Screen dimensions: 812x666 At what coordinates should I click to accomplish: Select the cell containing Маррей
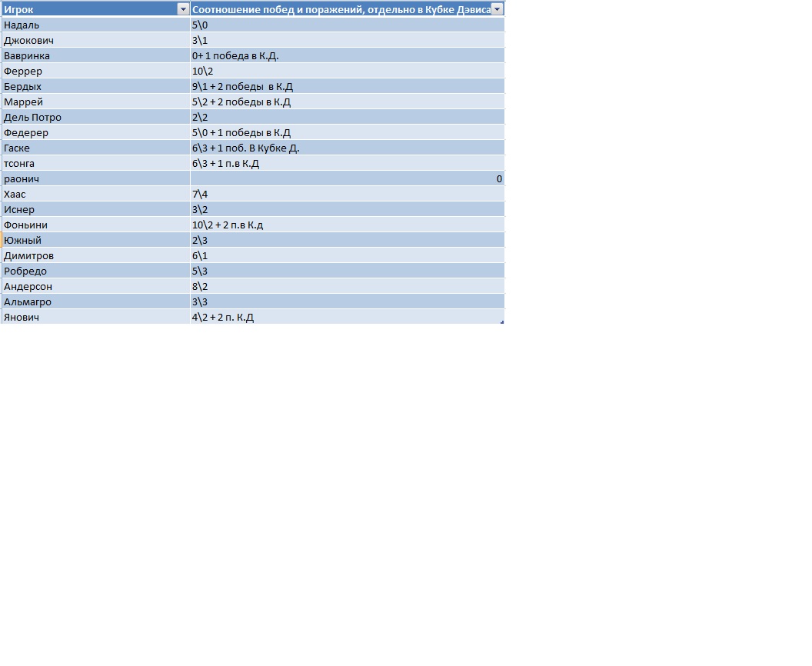pyautogui.click(x=96, y=102)
